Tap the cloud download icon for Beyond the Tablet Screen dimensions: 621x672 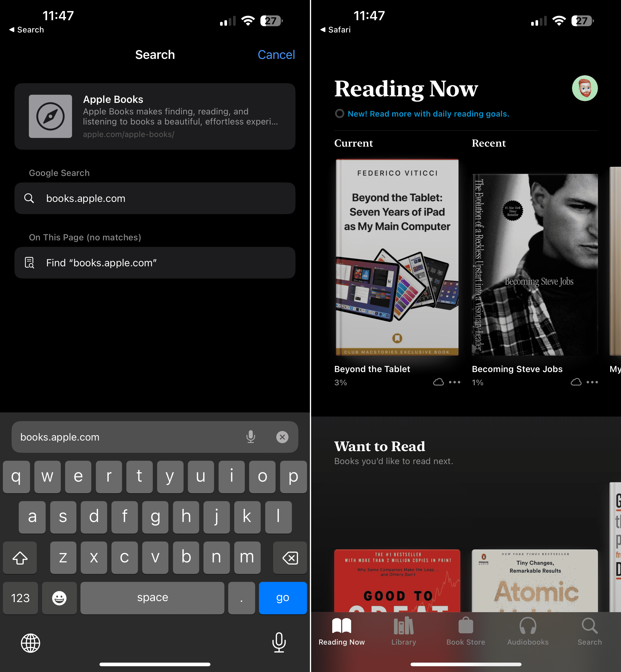click(438, 382)
